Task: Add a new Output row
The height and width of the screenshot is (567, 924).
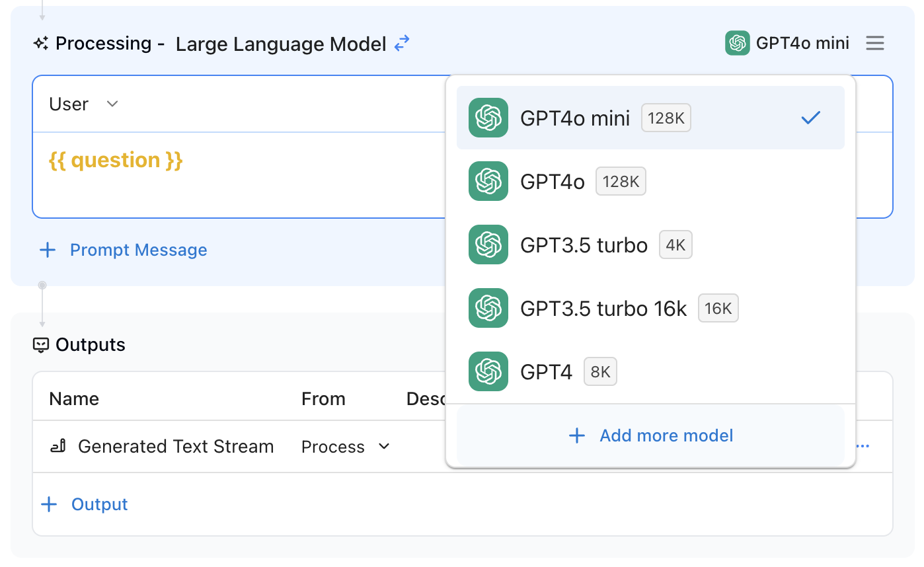Action: [99, 504]
